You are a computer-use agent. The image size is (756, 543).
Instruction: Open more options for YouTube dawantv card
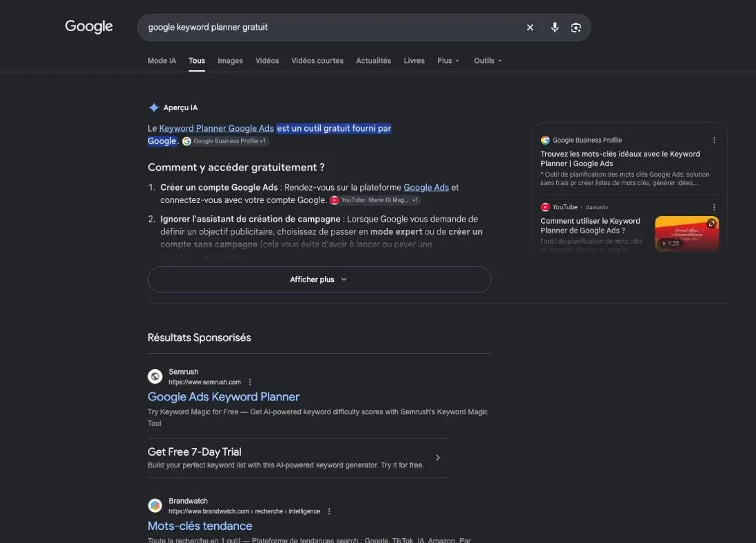point(714,207)
